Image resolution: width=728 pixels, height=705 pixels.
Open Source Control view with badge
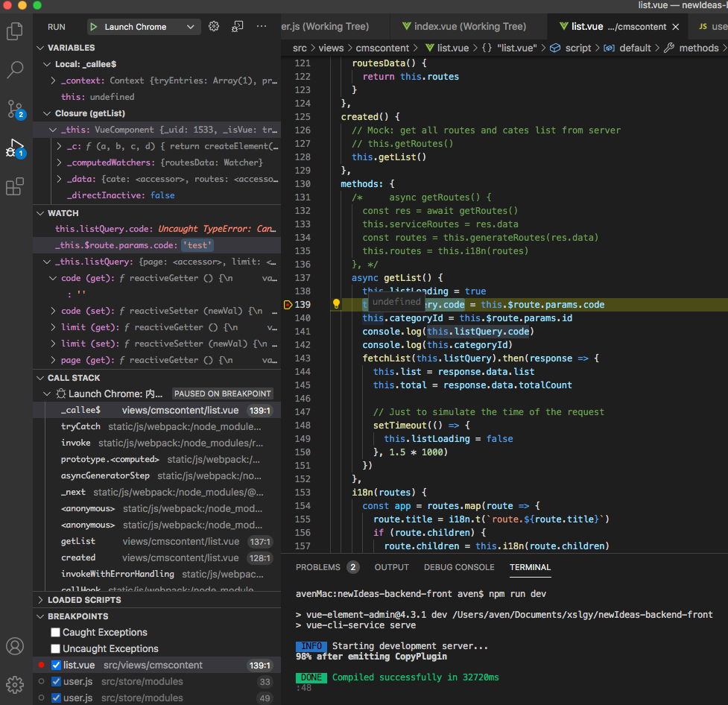(15, 109)
